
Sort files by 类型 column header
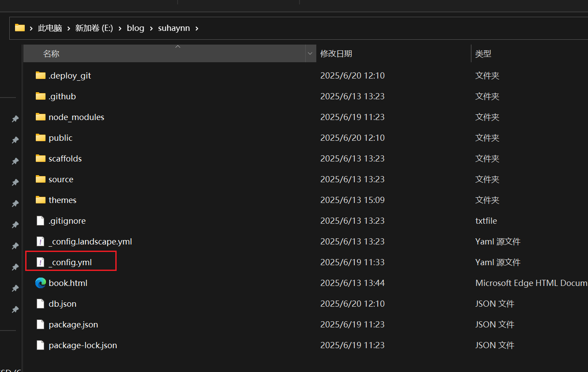483,54
